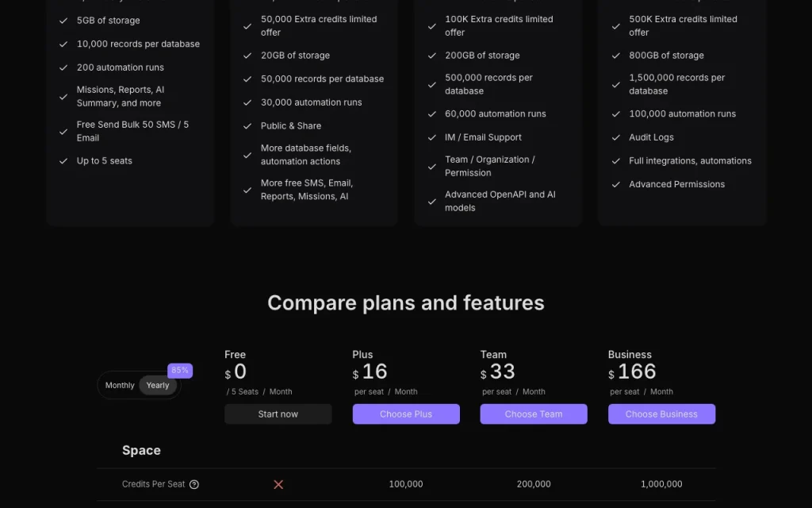Click the 85% discount badge

[x=180, y=370]
